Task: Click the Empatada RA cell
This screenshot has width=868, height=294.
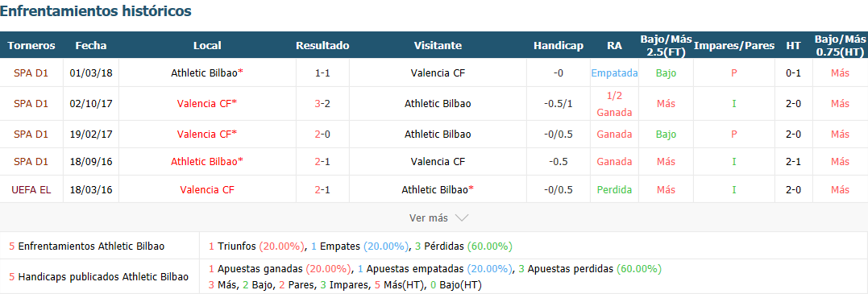Action: (x=614, y=72)
